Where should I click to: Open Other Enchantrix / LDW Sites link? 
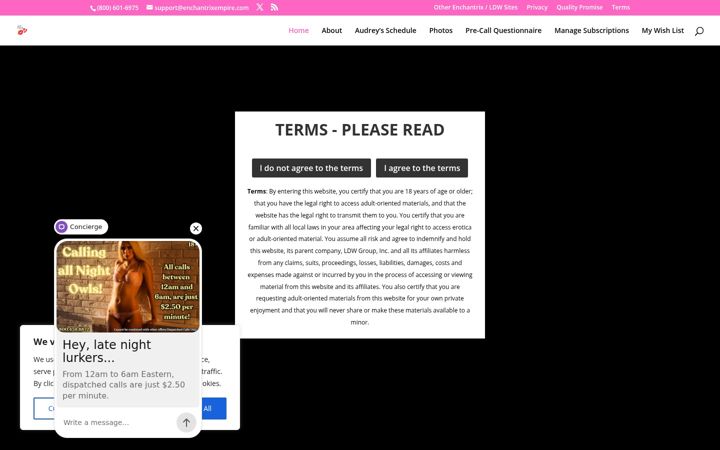[475, 7]
